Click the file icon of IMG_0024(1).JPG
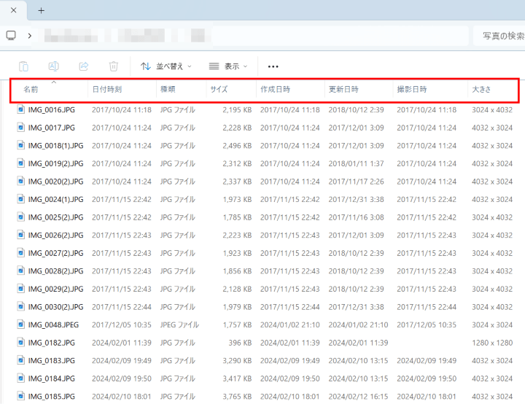 [21, 199]
